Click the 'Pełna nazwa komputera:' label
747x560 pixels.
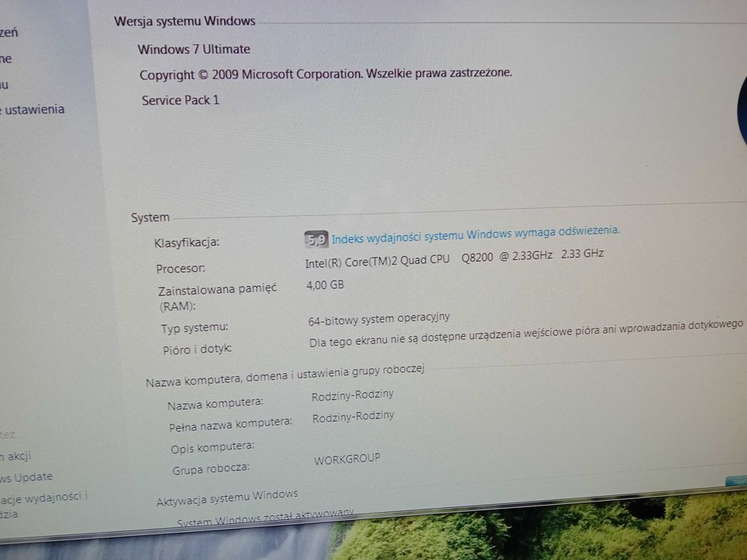(231, 424)
